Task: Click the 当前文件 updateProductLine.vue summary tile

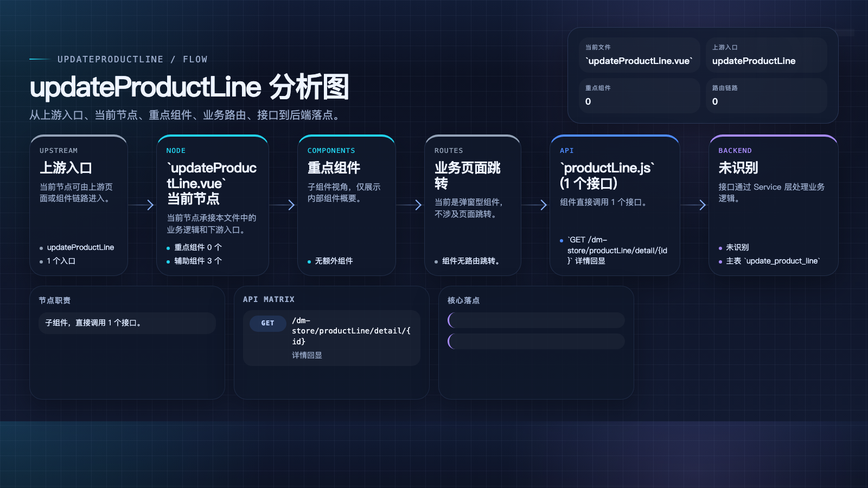Action: tap(639, 55)
